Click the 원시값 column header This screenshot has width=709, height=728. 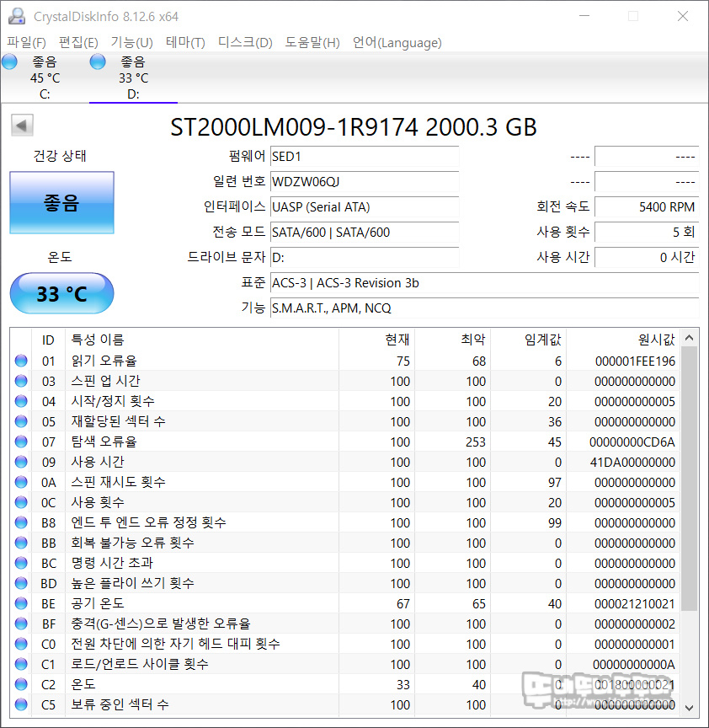623,340
